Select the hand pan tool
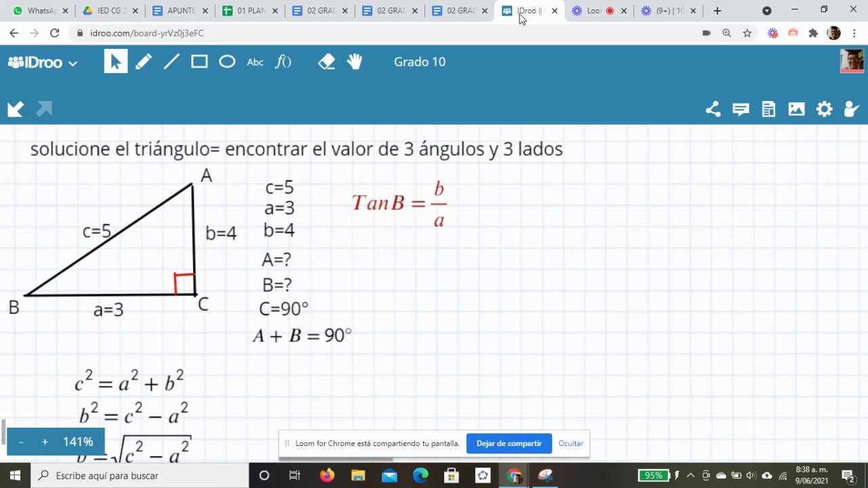The height and width of the screenshot is (488, 868). click(355, 62)
